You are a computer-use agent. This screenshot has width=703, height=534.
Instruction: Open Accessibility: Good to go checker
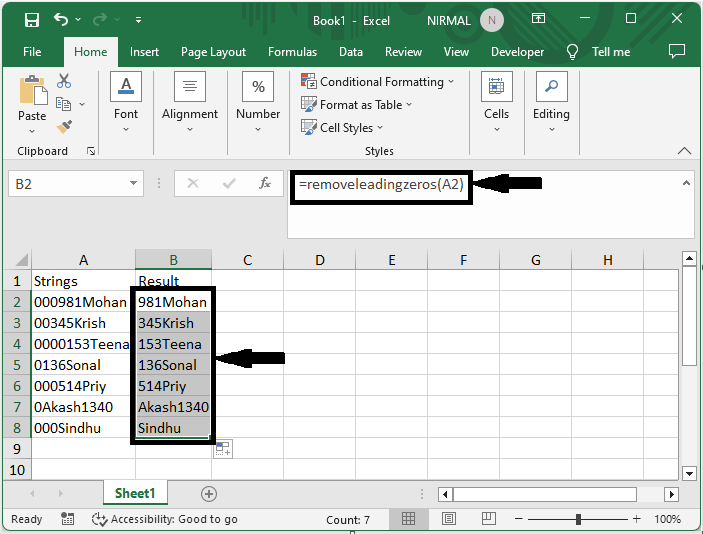pyautogui.click(x=165, y=519)
